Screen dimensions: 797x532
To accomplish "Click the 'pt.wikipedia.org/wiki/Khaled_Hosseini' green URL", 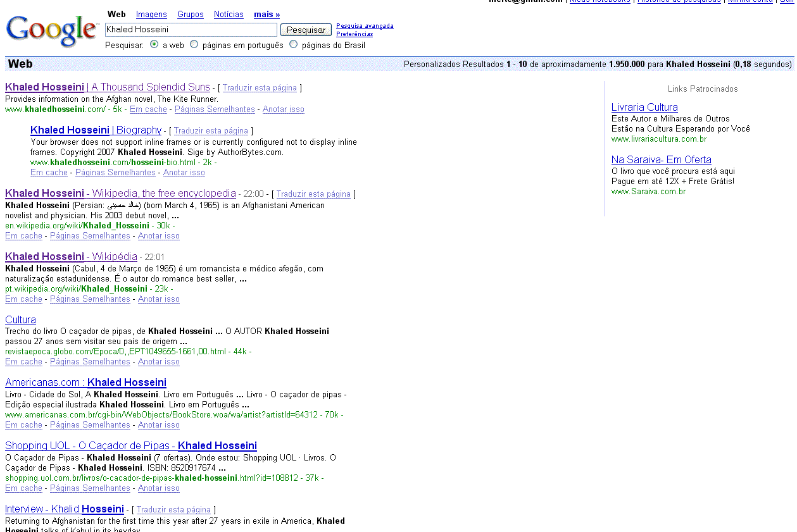I will (77, 289).
